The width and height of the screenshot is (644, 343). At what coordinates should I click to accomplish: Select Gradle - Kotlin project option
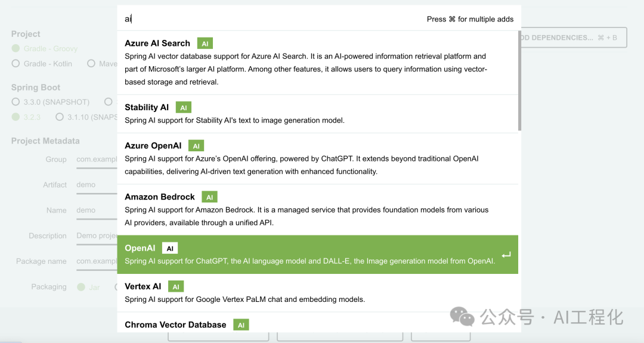click(16, 64)
